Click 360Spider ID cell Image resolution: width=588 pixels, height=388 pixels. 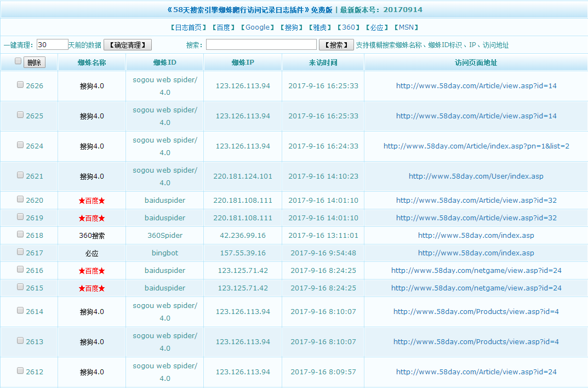tap(165, 236)
